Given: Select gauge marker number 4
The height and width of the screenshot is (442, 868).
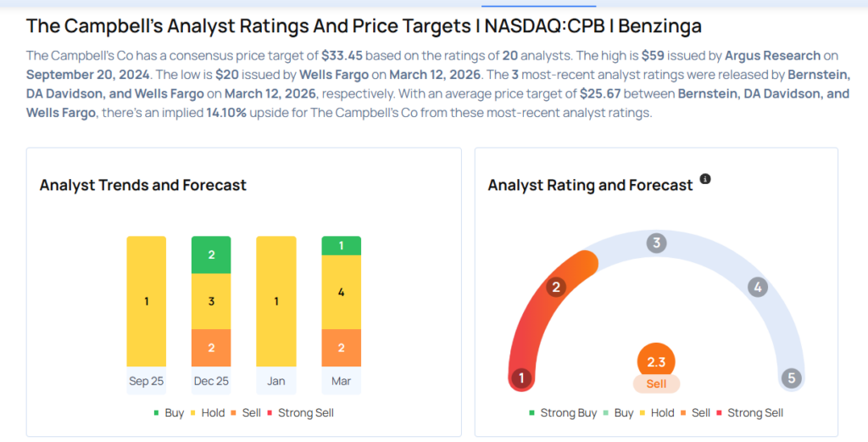Looking at the screenshot, I should 758,287.
